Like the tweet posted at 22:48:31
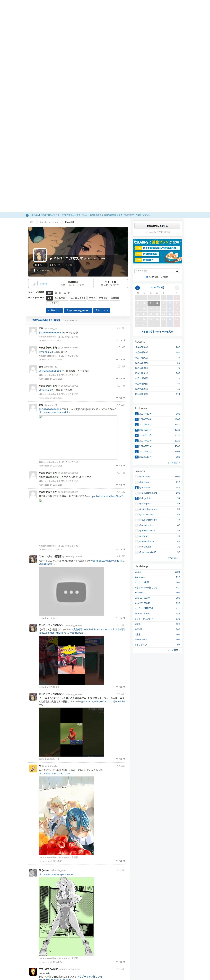210x980 pixels. 124,618
